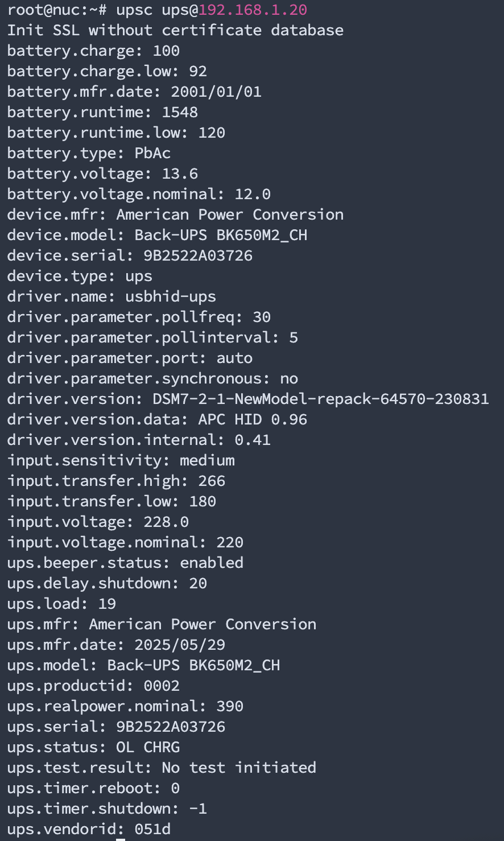Click the ups.status OL CHRG text
This screenshot has height=841, width=504.
[148, 747]
